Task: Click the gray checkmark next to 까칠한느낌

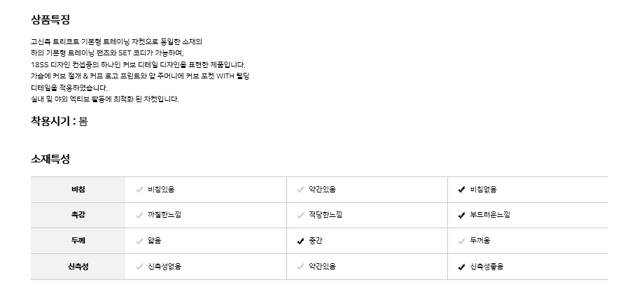Action: [x=139, y=215]
